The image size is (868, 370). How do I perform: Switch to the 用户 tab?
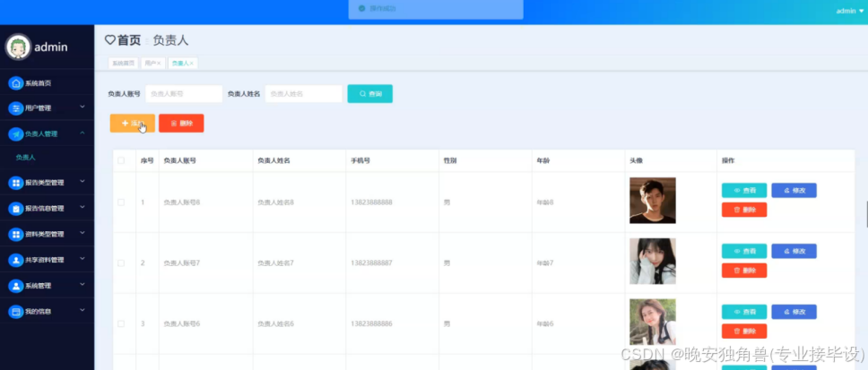151,64
